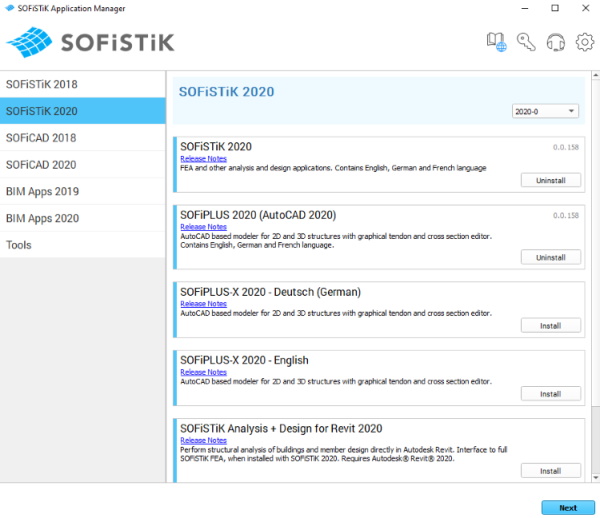The image size is (600, 518).
Task: Open Release Notes for SOFiPLUS-X German
Action: coord(203,303)
